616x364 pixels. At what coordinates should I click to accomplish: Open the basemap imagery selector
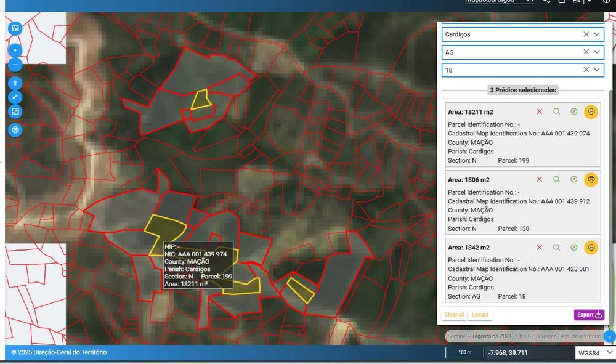[15, 28]
